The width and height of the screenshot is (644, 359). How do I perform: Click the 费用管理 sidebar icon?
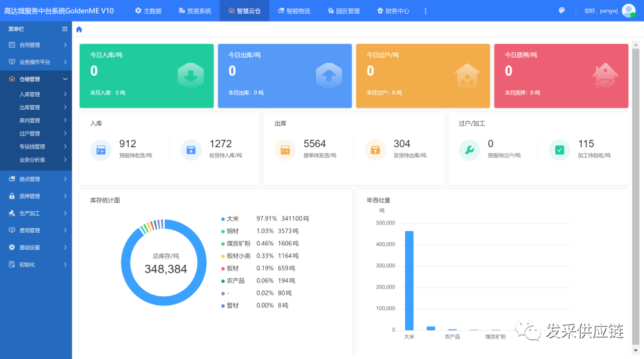[x=12, y=230]
